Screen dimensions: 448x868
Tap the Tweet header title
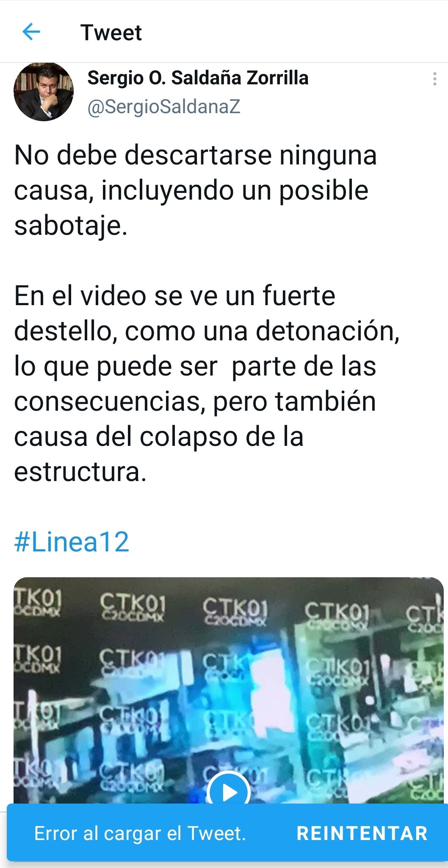pos(111,33)
